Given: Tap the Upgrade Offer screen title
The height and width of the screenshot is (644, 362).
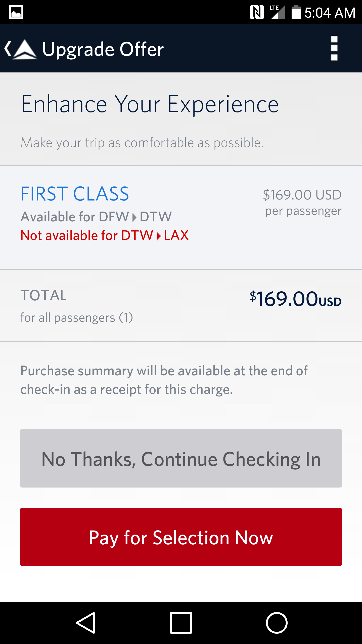Looking at the screenshot, I should [x=103, y=49].
